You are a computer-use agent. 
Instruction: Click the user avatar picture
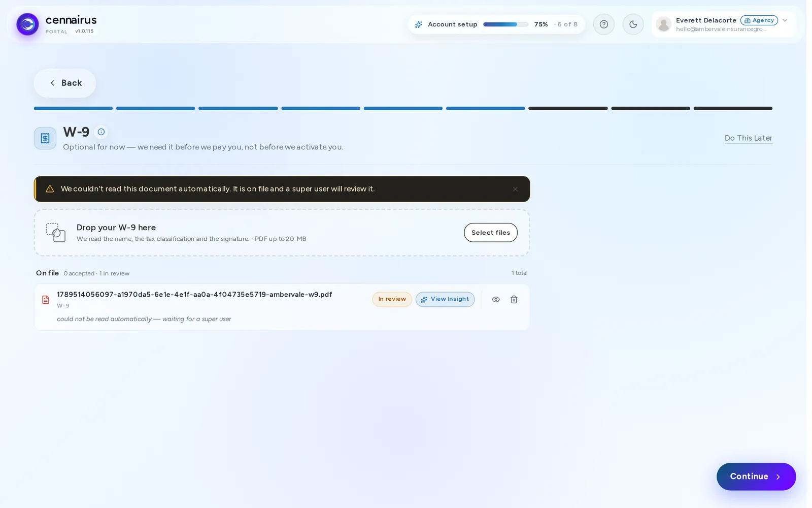click(x=663, y=24)
